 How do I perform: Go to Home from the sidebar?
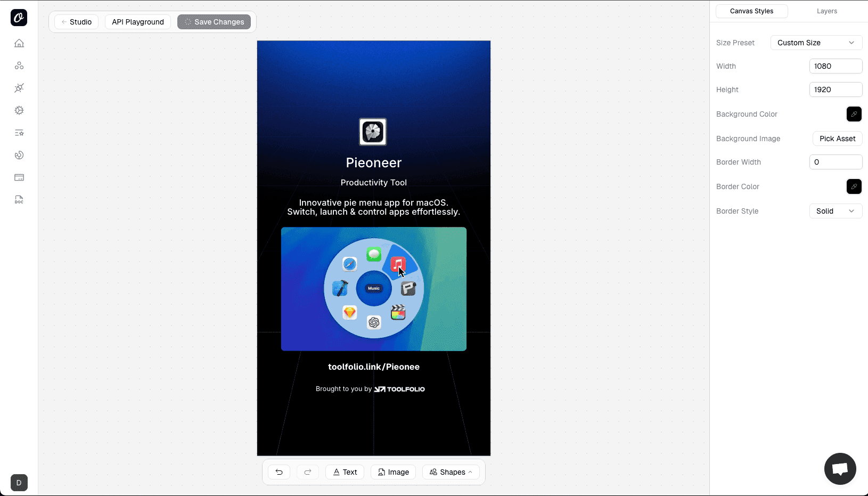point(19,43)
